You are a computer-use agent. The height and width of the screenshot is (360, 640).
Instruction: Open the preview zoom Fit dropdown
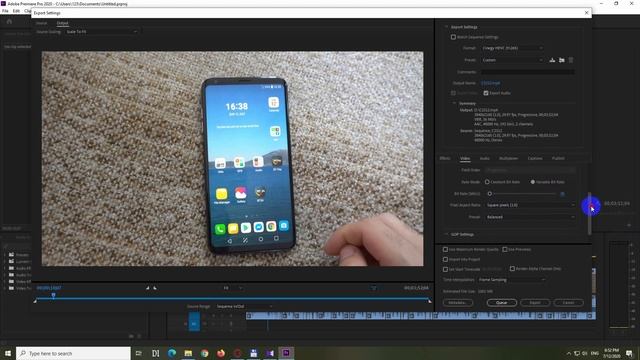[233, 288]
